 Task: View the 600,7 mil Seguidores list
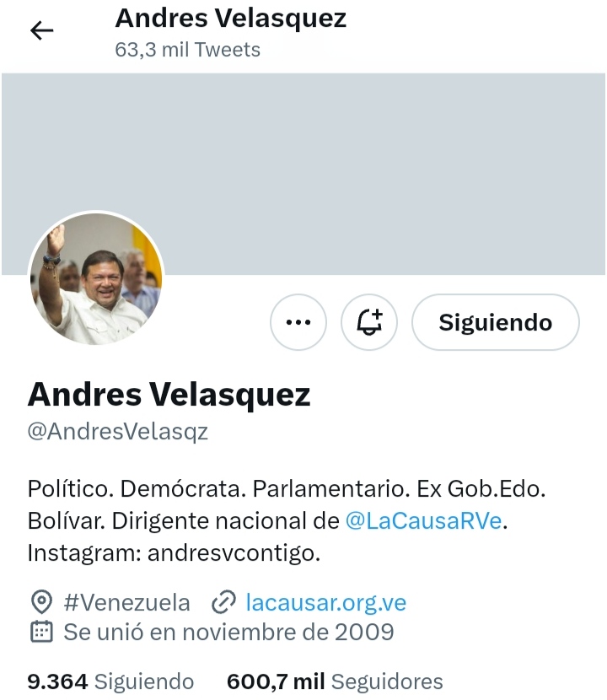[335, 681]
